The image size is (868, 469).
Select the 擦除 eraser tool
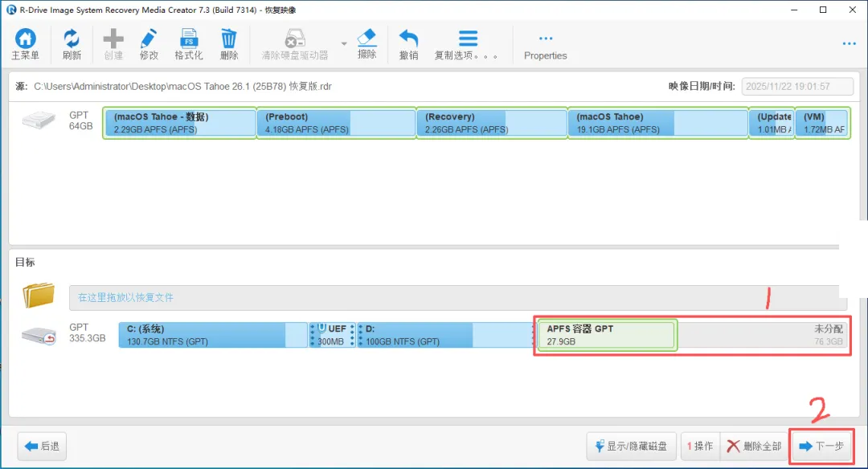click(367, 43)
